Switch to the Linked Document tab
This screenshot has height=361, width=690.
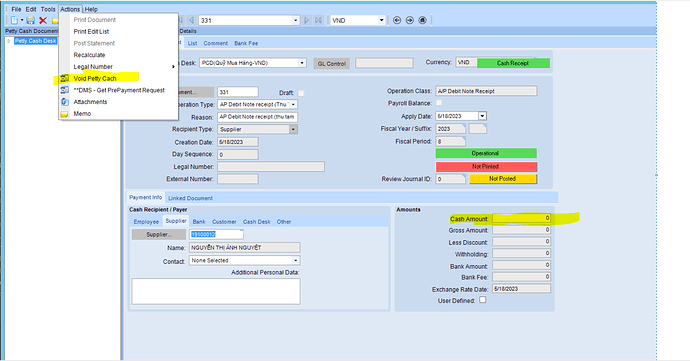pos(190,198)
